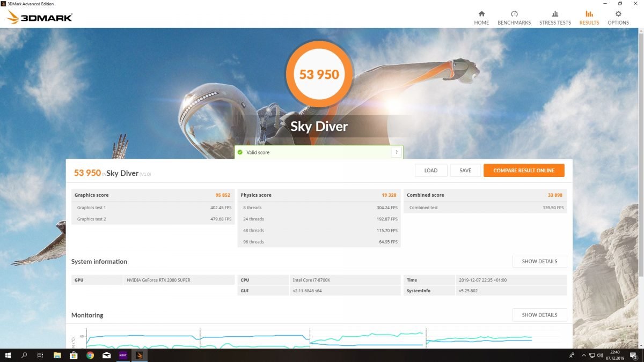The height and width of the screenshot is (362, 644).
Task: Click the Save button
Action: tap(465, 171)
